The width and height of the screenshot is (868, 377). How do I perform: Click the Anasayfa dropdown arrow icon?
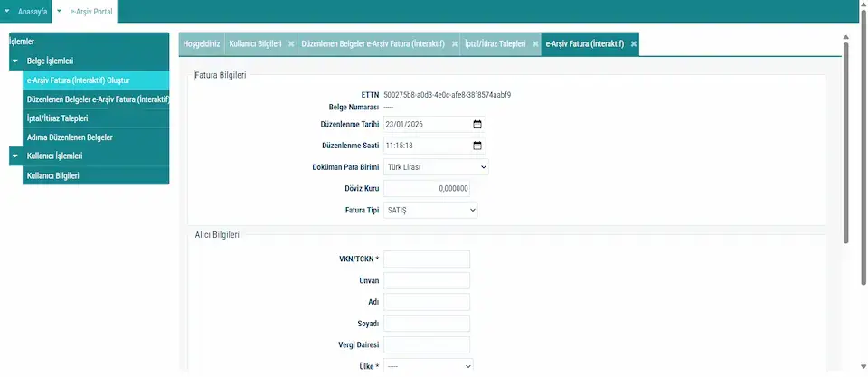8,11
